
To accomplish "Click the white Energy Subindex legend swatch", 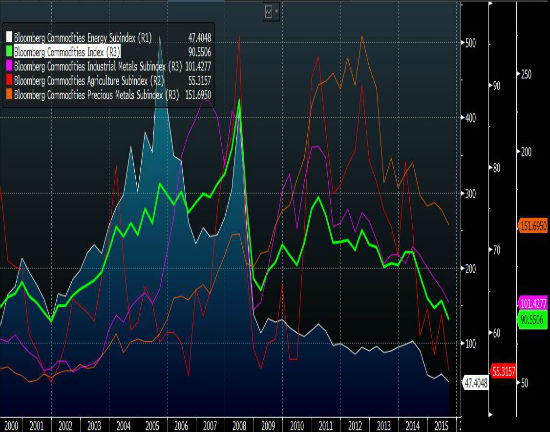I will tap(9, 38).
